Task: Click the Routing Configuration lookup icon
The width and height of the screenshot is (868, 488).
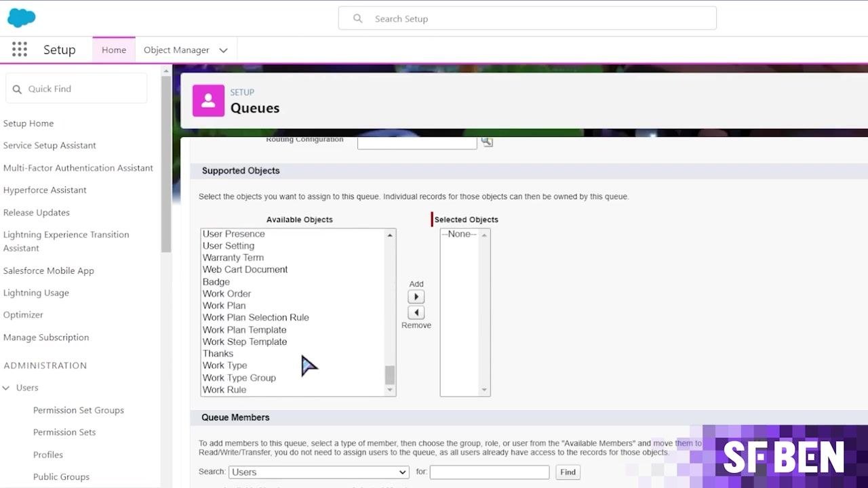Action: pyautogui.click(x=487, y=142)
